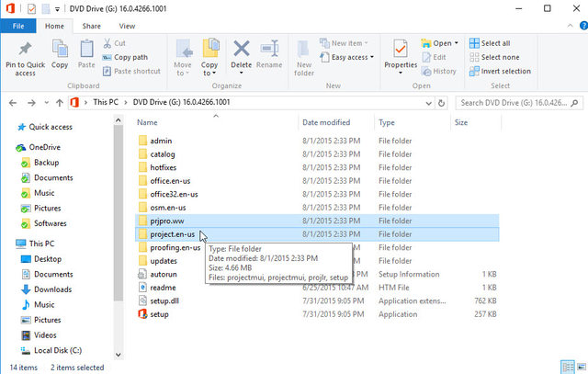Click navigation pane scrollbar down arrow
This screenshot has width=588, height=374.
pyautogui.click(x=119, y=355)
